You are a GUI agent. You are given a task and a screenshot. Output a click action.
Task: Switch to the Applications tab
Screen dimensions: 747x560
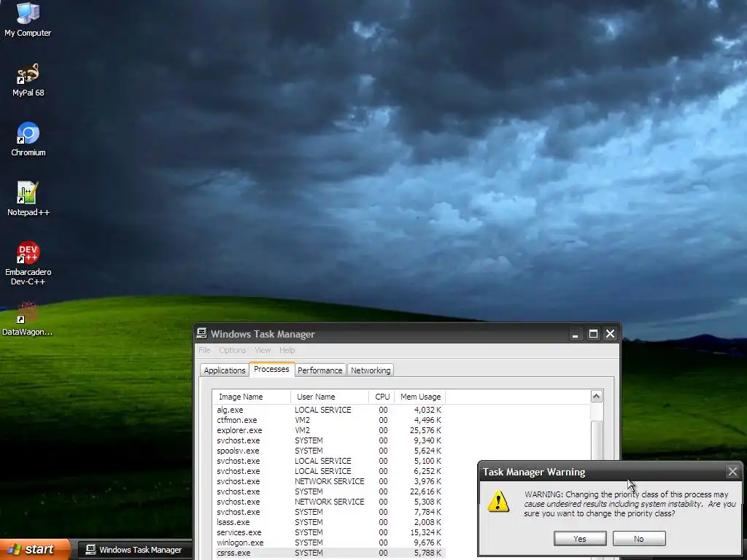click(x=225, y=370)
